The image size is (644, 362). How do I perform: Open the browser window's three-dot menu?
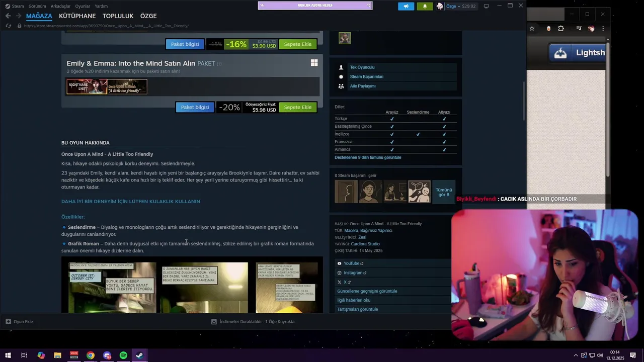pos(603,29)
